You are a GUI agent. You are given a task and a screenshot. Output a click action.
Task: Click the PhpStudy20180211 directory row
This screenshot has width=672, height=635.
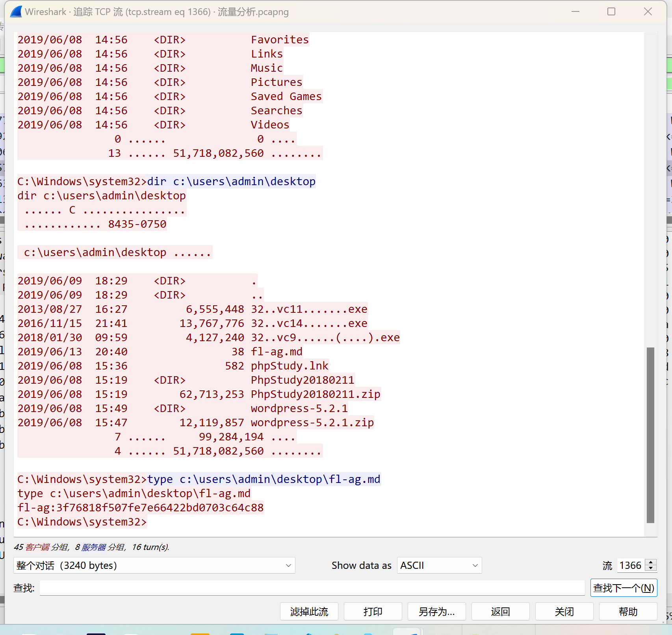click(x=186, y=380)
